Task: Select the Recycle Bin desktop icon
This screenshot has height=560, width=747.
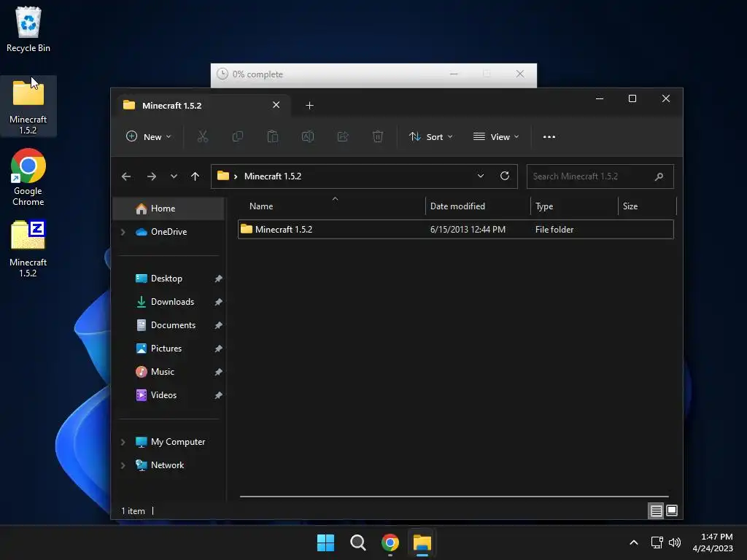Action: [28, 29]
